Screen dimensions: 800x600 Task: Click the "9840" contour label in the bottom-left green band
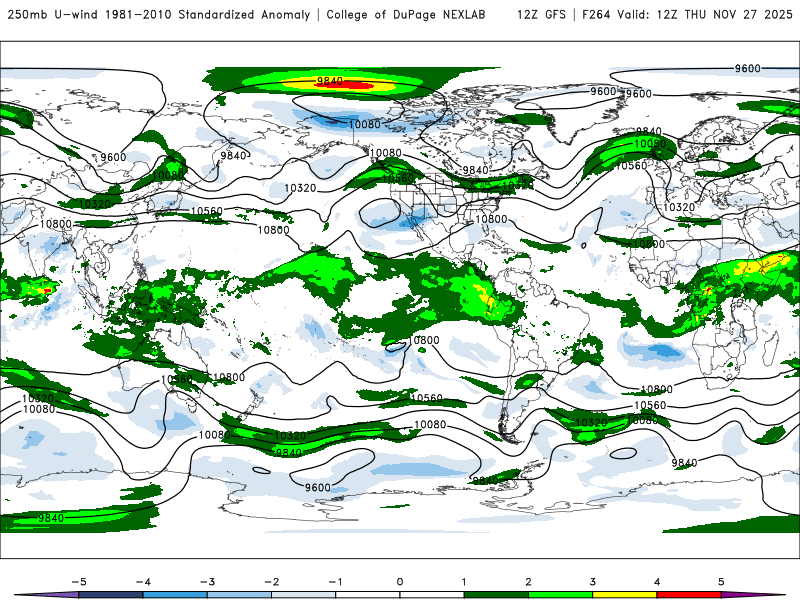51,518
